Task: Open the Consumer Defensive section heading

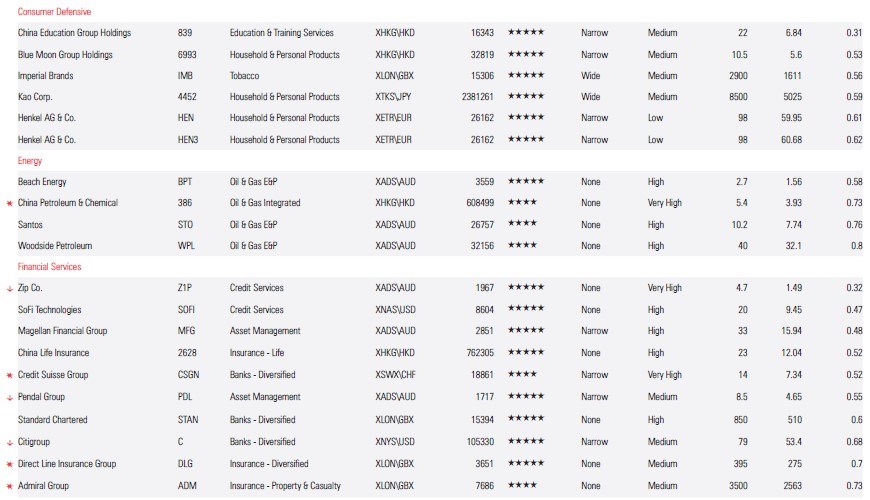Action: pos(54,12)
